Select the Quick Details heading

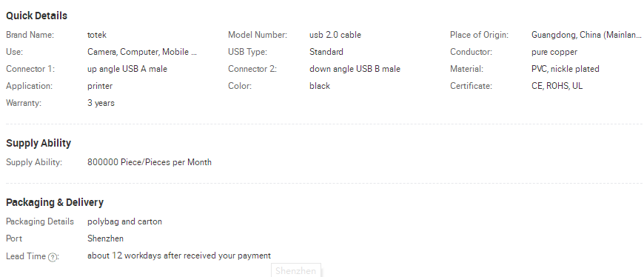[x=36, y=16]
